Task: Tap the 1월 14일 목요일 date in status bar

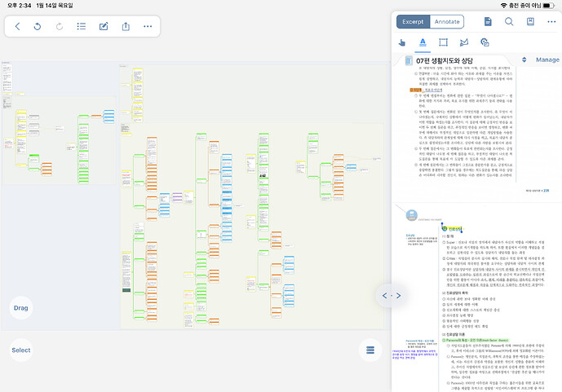Action: [x=55, y=6]
